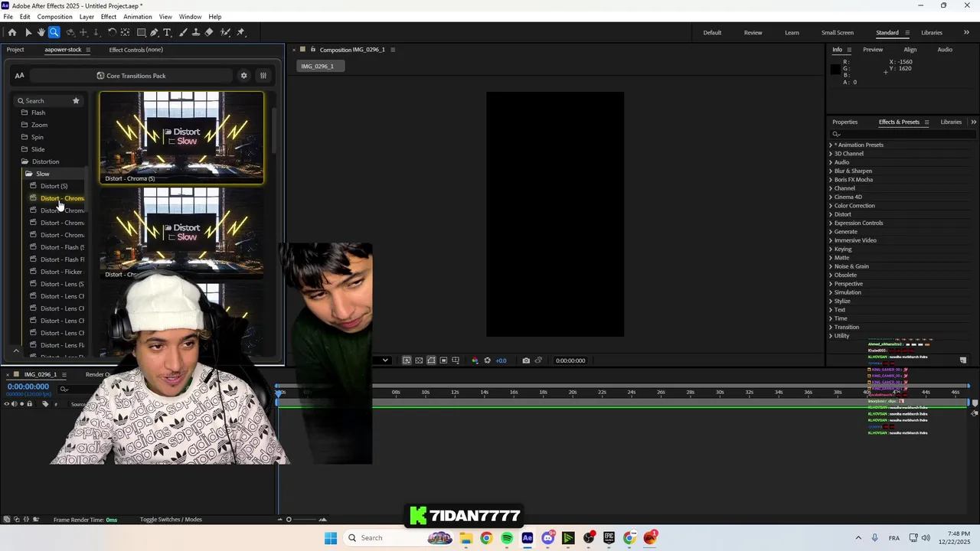Switch to Review workspace
Image resolution: width=980 pixels, height=551 pixels.
[x=753, y=32]
